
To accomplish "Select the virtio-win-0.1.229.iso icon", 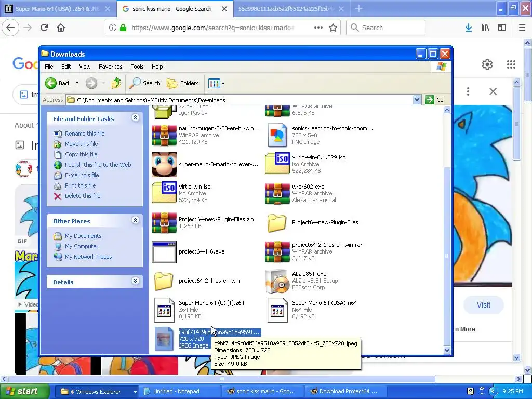I will point(277,164).
